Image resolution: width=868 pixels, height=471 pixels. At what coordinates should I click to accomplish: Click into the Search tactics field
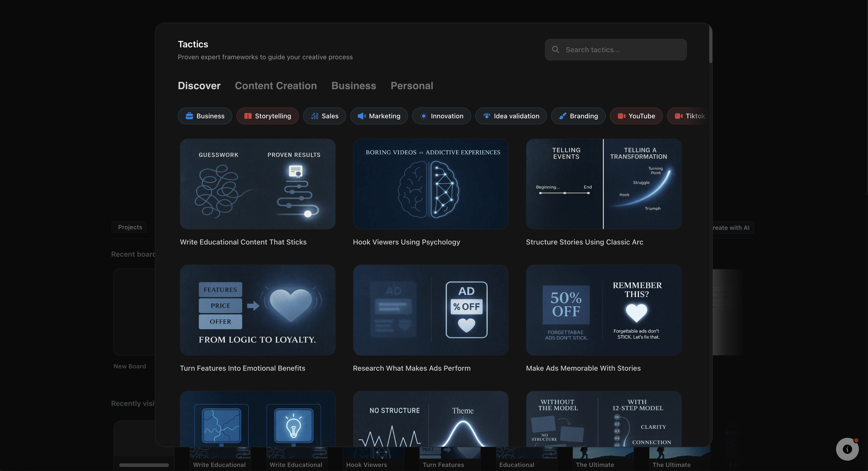pyautogui.click(x=623, y=49)
